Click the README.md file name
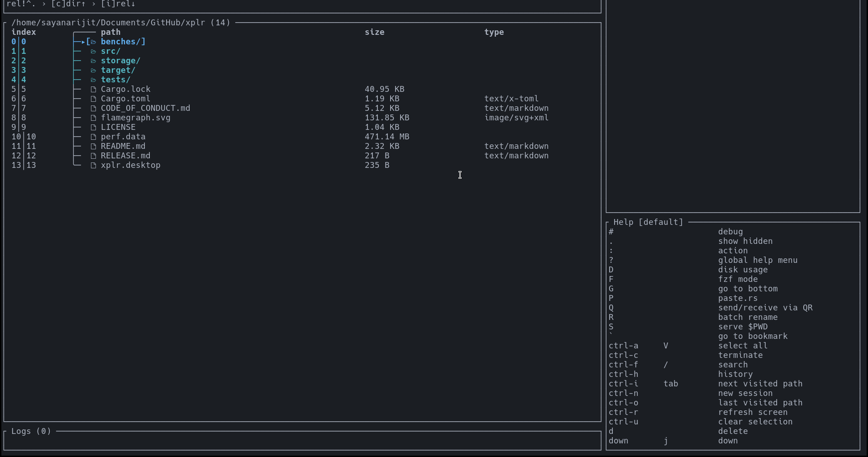 tap(123, 146)
